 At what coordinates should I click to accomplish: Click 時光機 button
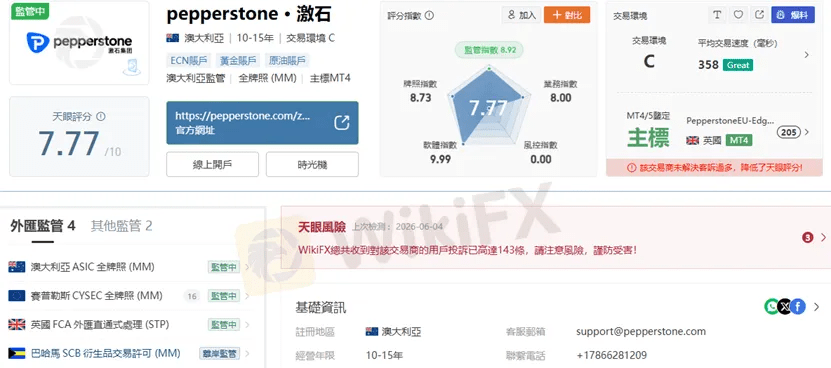pos(312,164)
